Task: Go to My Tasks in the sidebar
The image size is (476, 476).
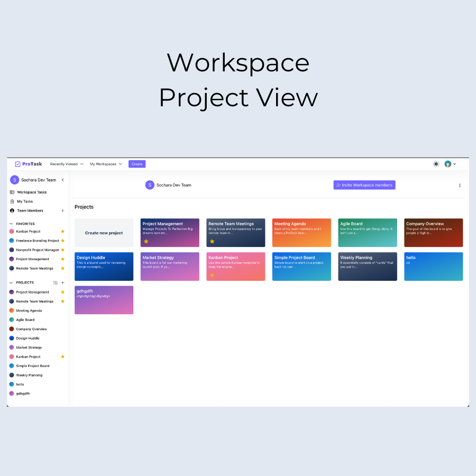Action: [24, 202]
